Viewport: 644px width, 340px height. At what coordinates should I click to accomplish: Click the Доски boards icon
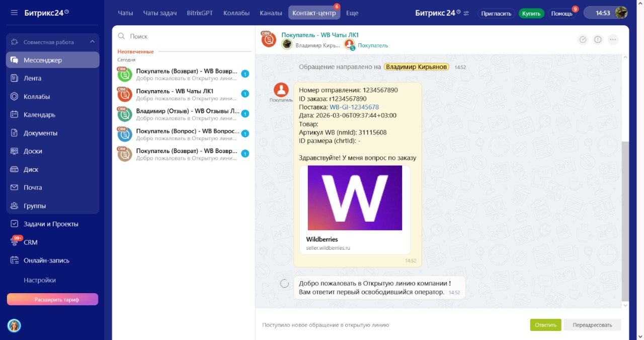(14, 151)
